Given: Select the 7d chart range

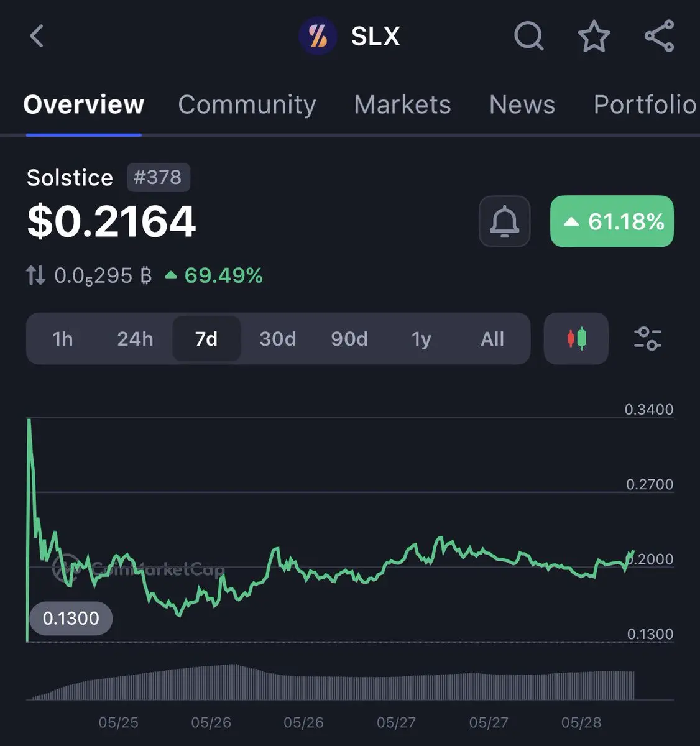Looking at the screenshot, I should tap(206, 339).
